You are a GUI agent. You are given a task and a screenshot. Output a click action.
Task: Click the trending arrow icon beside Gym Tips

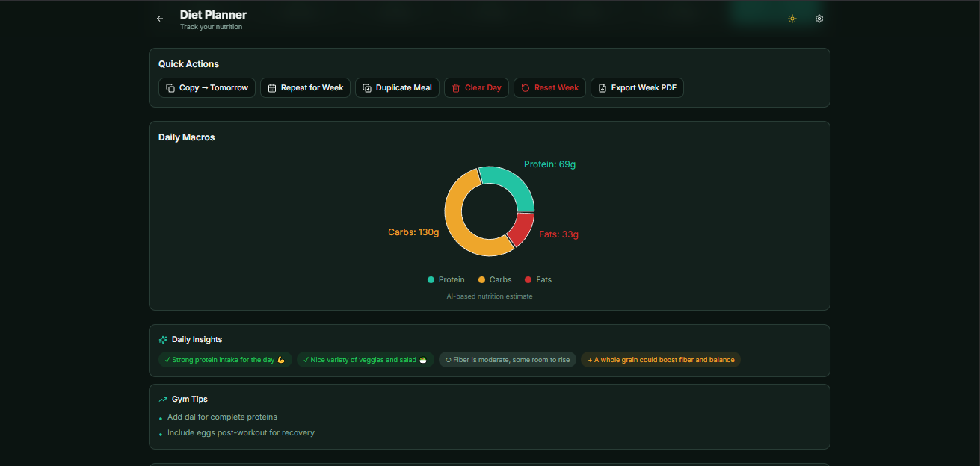click(161, 399)
